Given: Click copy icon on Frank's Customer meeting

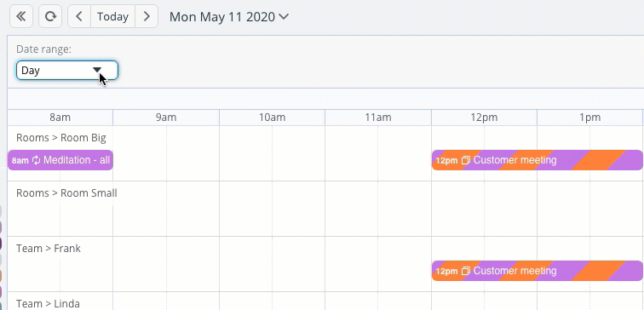Looking at the screenshot, I should pyautogui.click(x=465, y=271).
